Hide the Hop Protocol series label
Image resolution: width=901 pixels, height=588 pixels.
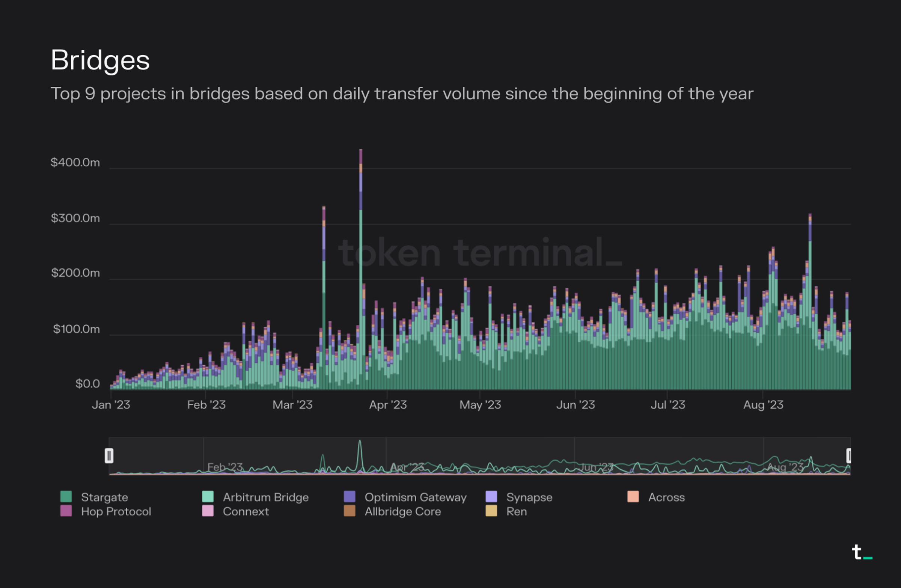[x=116, y=511]
